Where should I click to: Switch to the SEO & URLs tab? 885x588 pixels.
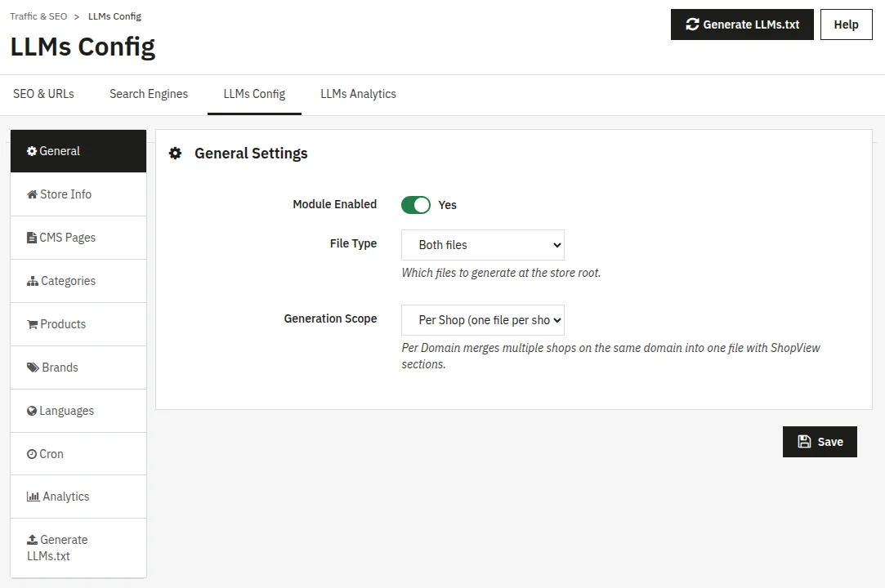(x=43, y=94)
